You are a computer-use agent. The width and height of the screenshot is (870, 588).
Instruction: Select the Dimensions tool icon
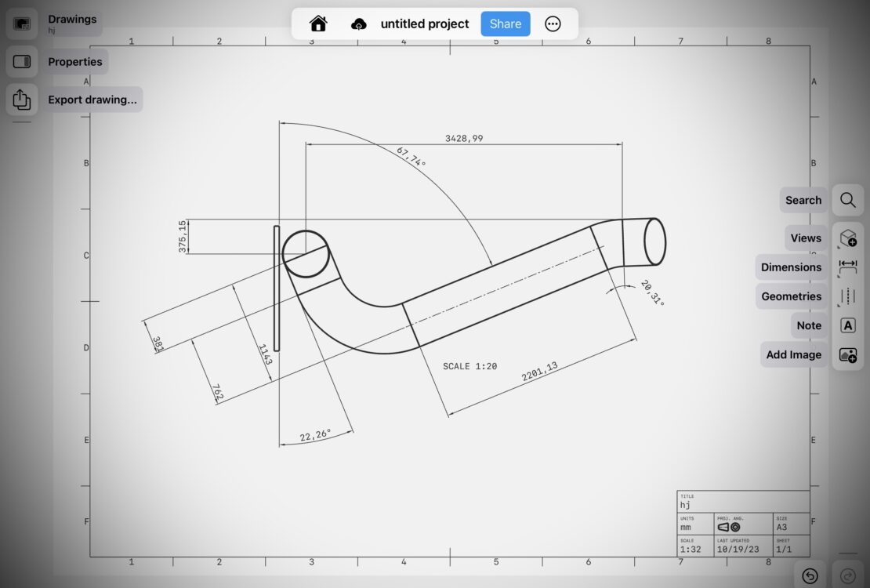[x=847, y=267]
